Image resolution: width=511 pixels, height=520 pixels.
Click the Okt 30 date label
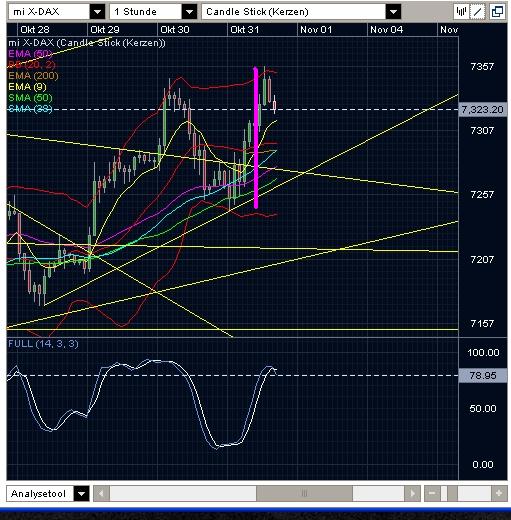[x=175, y=30]
